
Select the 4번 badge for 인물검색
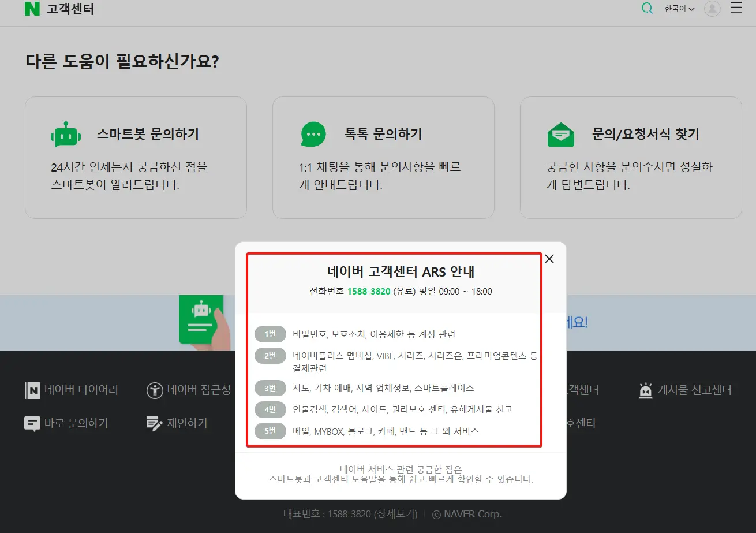point(270,409)
